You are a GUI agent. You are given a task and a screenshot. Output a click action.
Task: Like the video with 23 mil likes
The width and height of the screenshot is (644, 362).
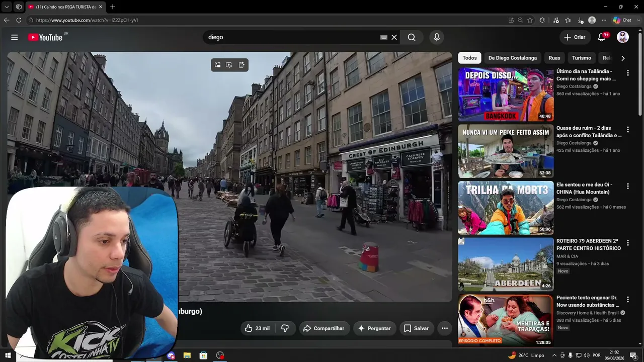[x=258, y=328]
